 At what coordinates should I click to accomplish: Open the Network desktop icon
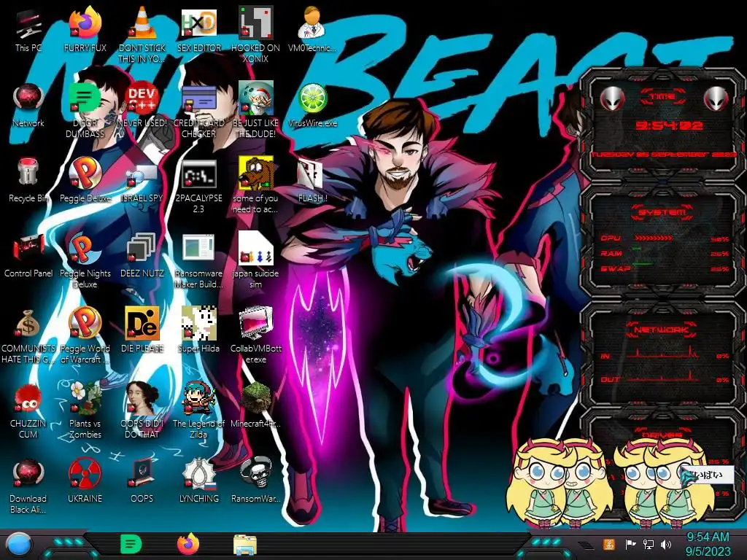tap(28, 99)
